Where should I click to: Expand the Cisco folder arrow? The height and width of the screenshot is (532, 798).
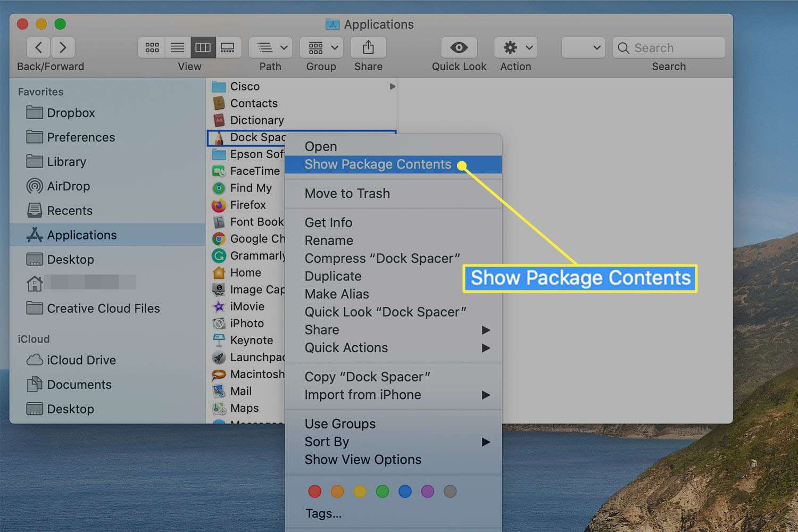392,86
